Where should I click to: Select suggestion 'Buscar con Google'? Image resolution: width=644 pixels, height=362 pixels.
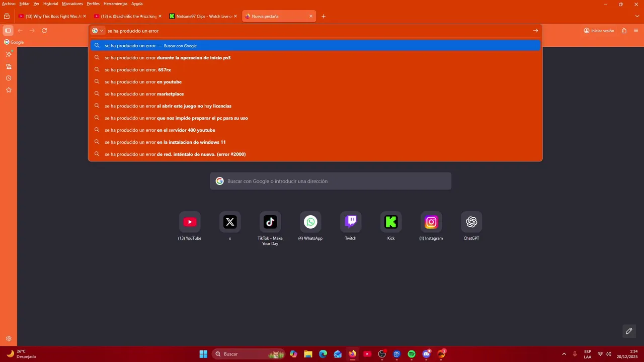click(315, 46)
